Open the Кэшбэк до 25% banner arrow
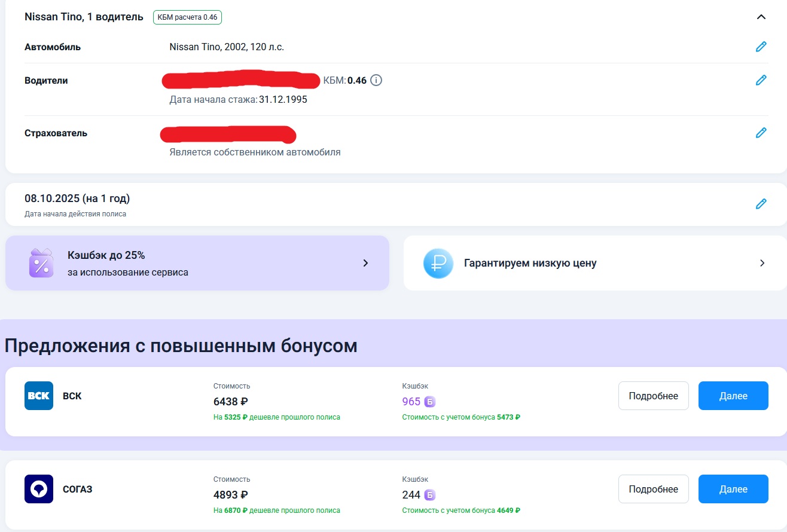Viewport: 787px width, 532px height. pos(366,263)
